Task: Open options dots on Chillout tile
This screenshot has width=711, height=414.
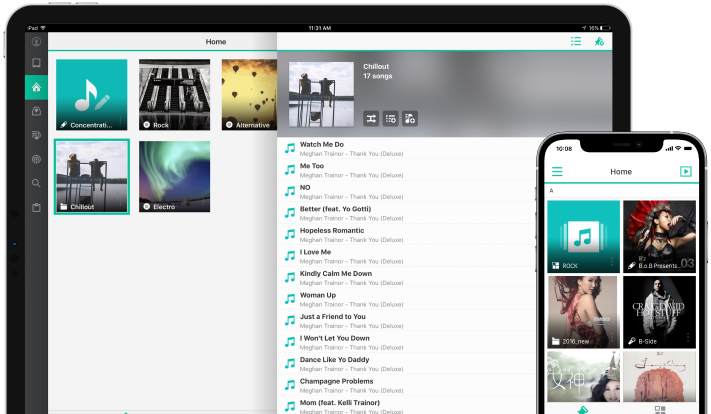Action: click(x=121, y=202)
